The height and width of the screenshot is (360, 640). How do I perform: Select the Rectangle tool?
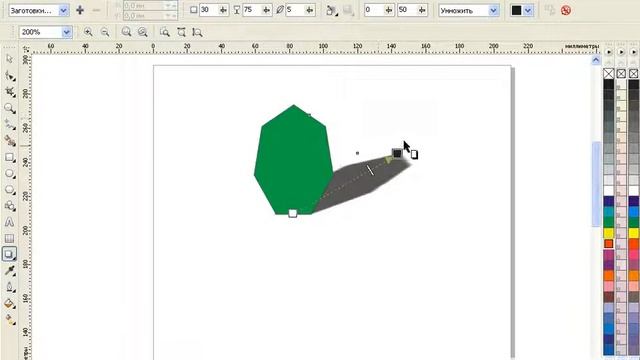click(9, 157)
